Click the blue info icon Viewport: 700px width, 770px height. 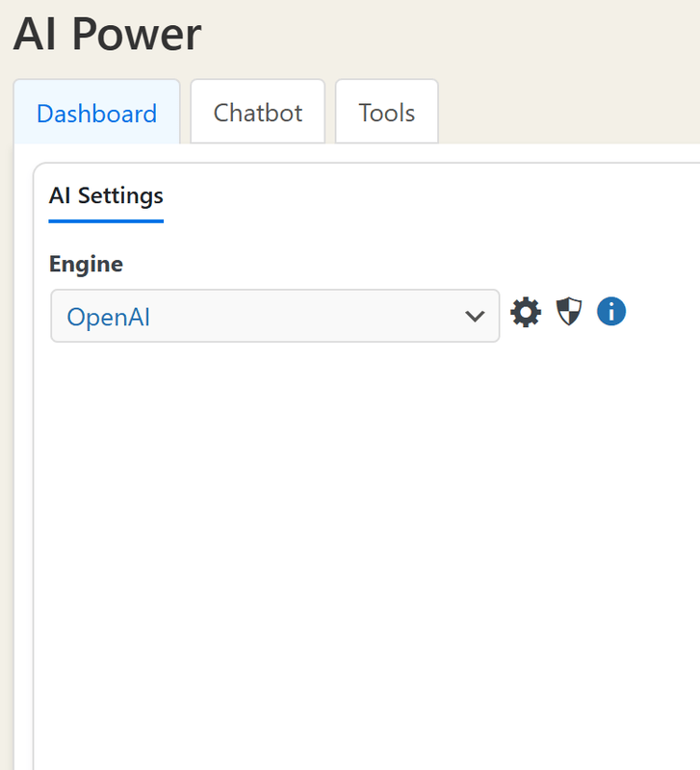tap(611, 312)
